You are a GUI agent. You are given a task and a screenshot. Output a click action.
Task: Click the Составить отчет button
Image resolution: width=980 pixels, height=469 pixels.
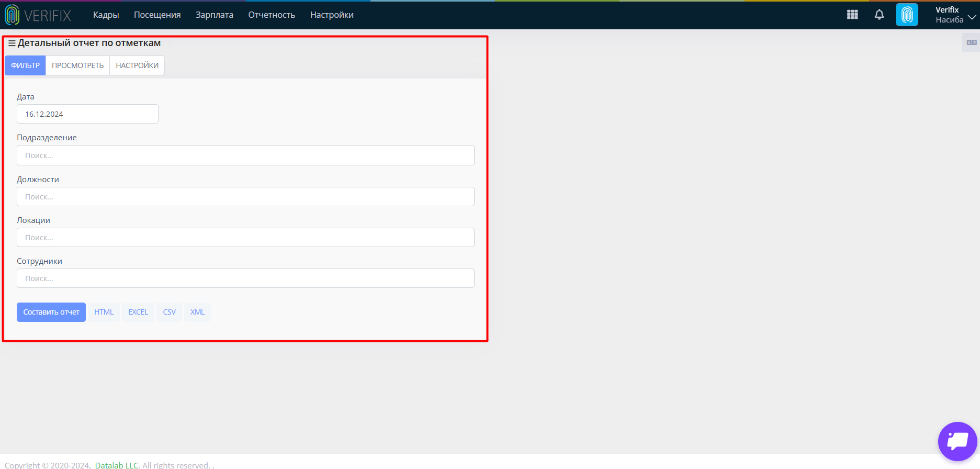pos(51,312)
